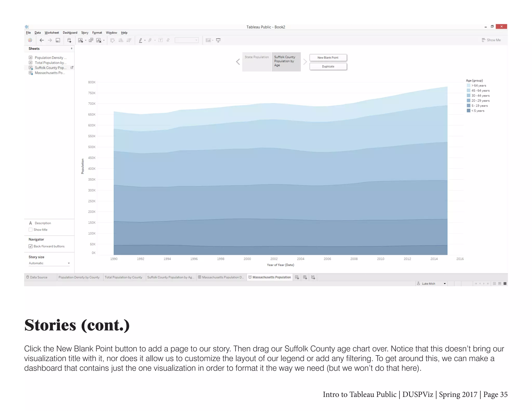Select the highlight pen icon

(141, 40)
